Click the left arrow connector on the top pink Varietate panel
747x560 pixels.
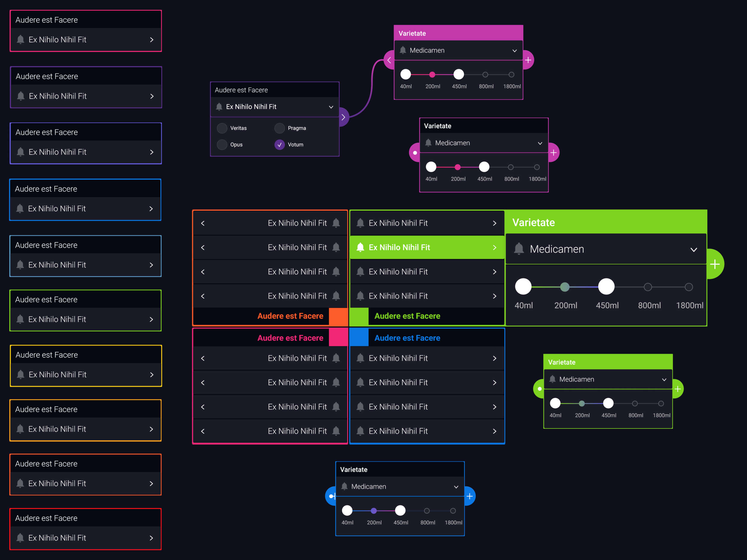click(389, 60)
